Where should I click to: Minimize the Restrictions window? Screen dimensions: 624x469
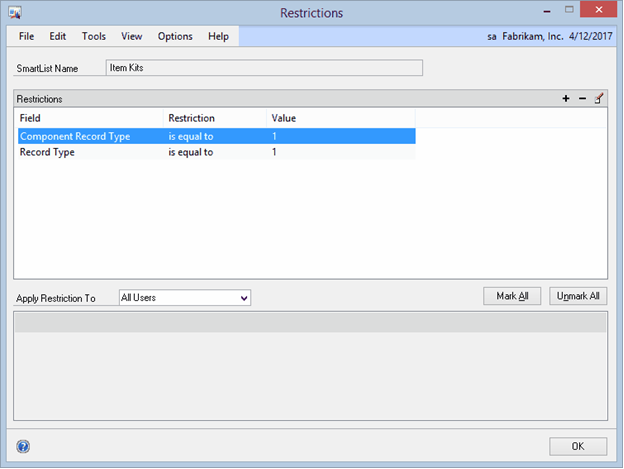(x=547, y=11)
